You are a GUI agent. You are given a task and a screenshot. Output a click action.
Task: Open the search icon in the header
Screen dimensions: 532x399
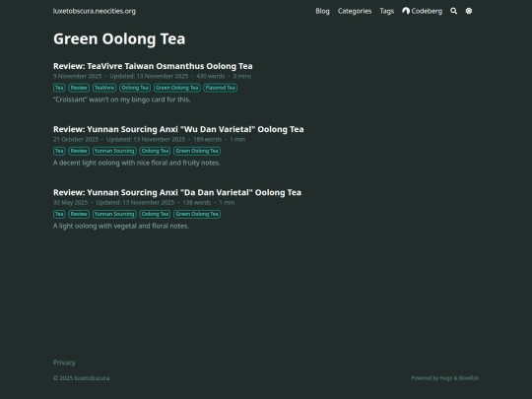pos(453,11)
